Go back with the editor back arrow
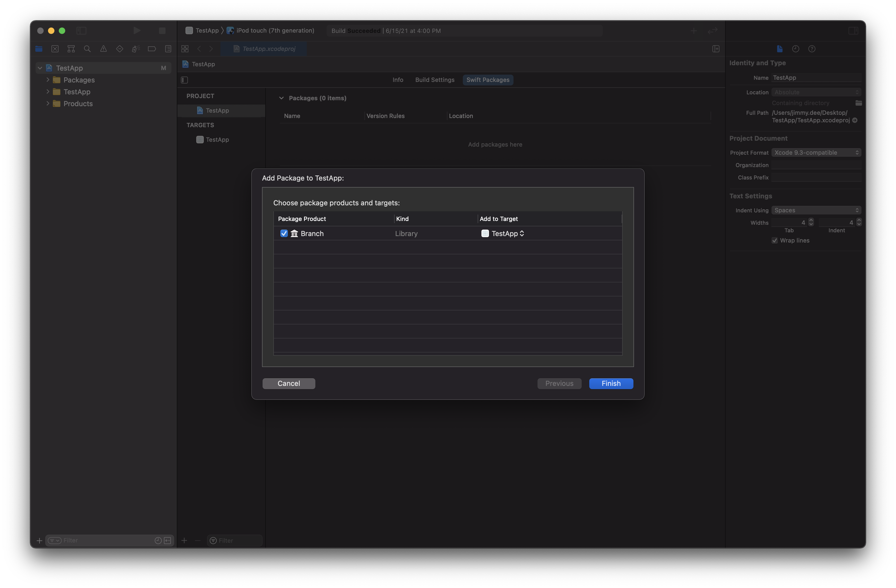The height and width of the screenshot is (588, 896). click(x=199, y=49)
